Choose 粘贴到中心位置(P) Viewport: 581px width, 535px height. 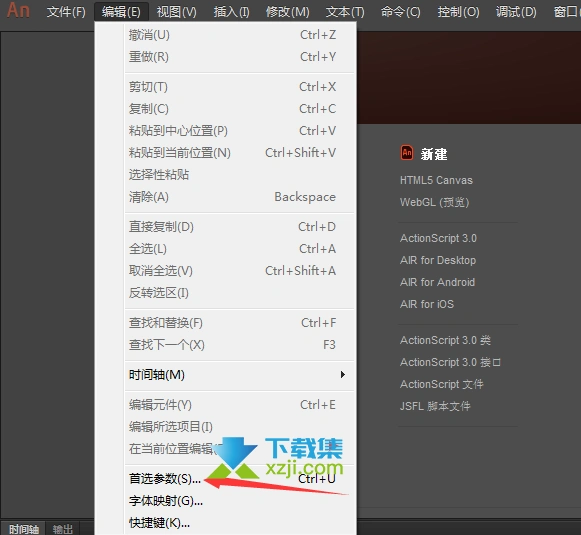(x=239, y=131)
